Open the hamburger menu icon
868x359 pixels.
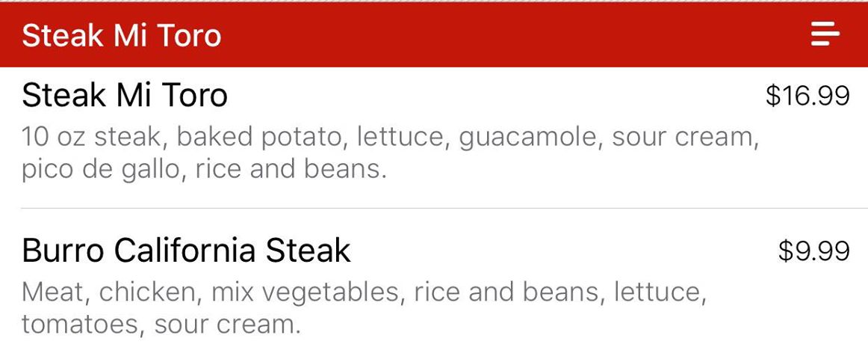pyautogui.click(x=825, y=34)
